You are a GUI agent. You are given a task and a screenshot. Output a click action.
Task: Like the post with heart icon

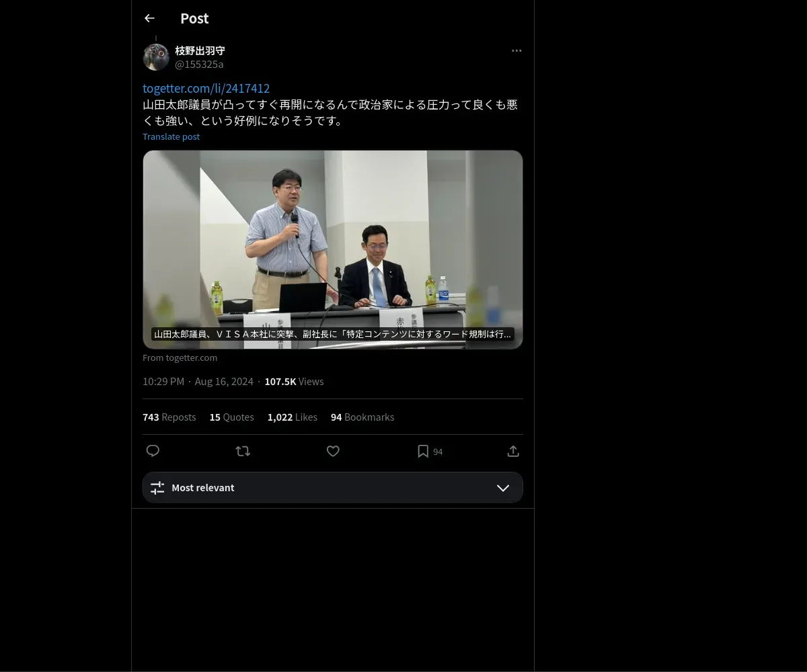pos(333,451)
